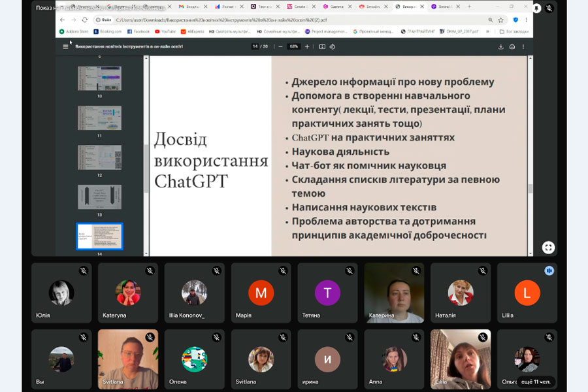Image resolution: width=588 pixels, height=392 pixels.
Task: Open the Booking.com bookmark
Action: 108,31
